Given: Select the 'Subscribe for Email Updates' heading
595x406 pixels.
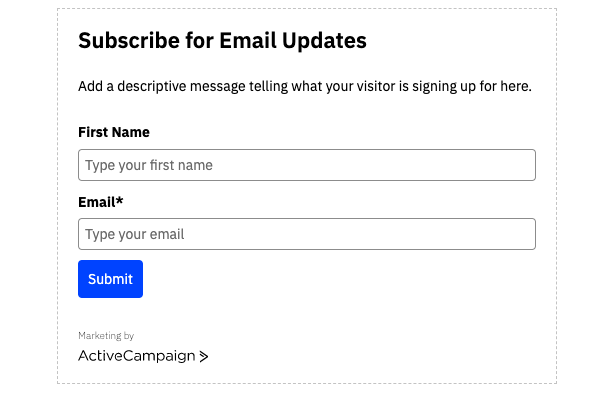Looking at the screenshot, I should pyautogui.click(x=222, y=41).
